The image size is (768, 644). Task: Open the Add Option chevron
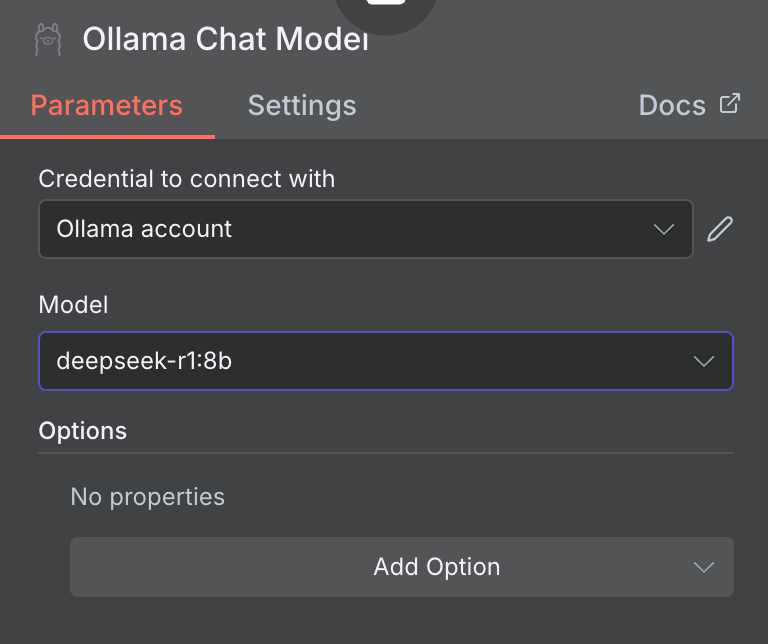(x=704, y=567)
